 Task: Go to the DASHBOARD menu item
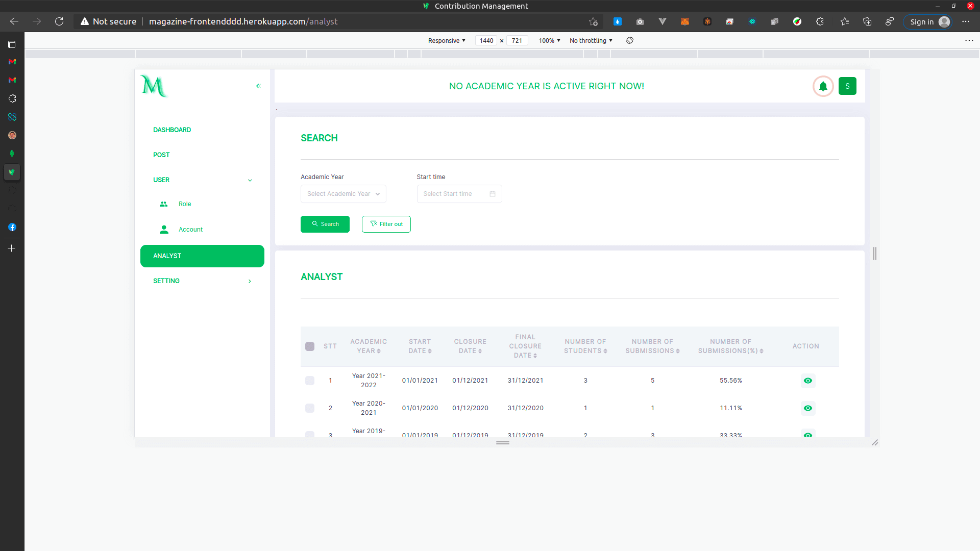coord(172,130)
